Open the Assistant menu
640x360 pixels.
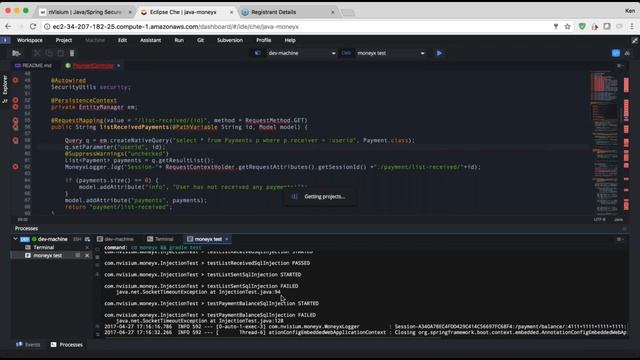[151, 40]
